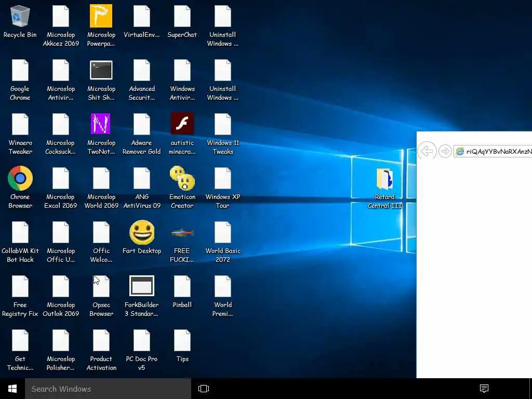Open the Action Center notifications icon
This screenshot has width=532, height=399.
[x=484, y=389]
